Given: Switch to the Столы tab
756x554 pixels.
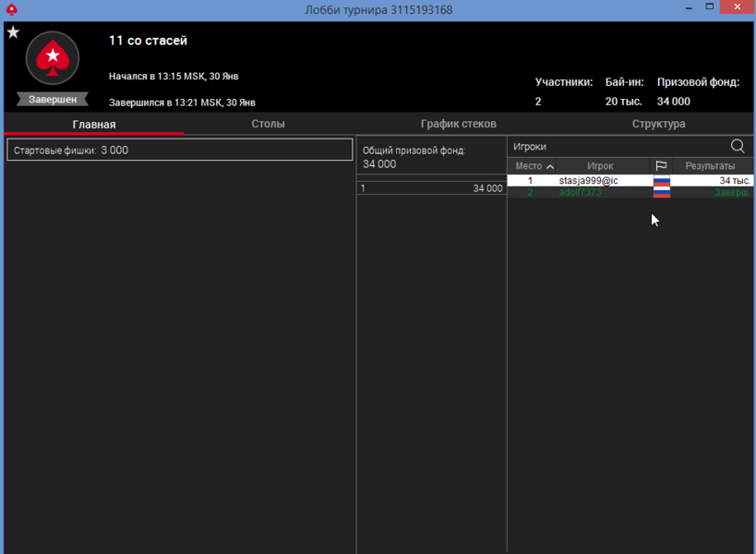Looking at the screenshot, I should [x=268, y=124].
